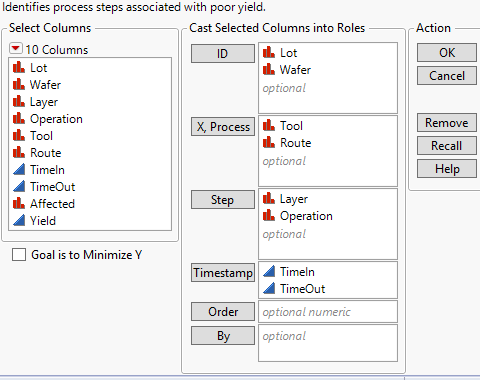This screenshot has height=380, width=480.
Task: Assign selection to X, Process role
Action: (223, 127)
